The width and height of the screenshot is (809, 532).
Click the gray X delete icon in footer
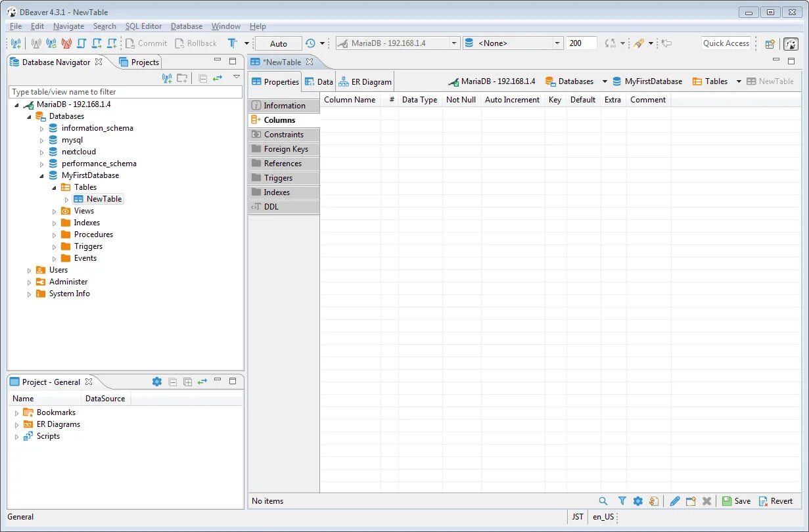coord(706,501)
